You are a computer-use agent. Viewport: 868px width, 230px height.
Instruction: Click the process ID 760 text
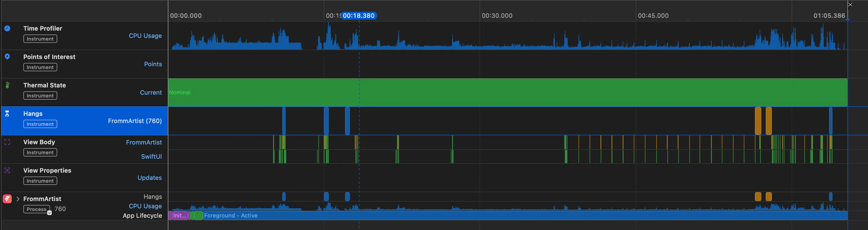[x=60, y=209]
